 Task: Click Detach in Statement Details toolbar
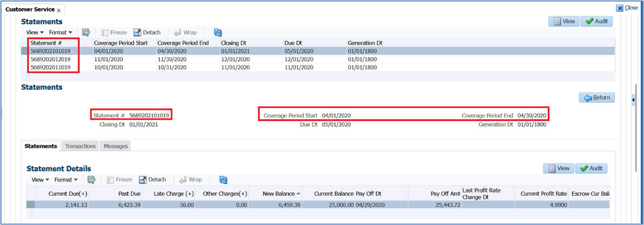click(x=152, y=180)
